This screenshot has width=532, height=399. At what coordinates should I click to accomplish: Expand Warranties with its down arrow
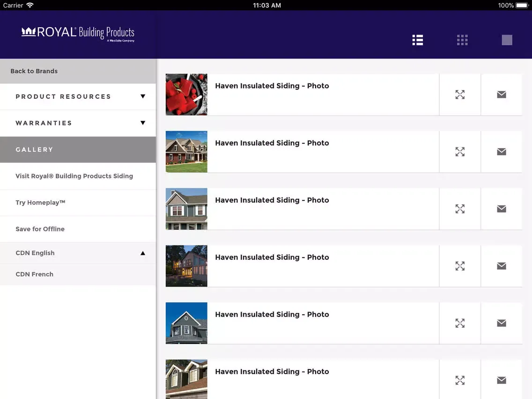click(143, 123)
